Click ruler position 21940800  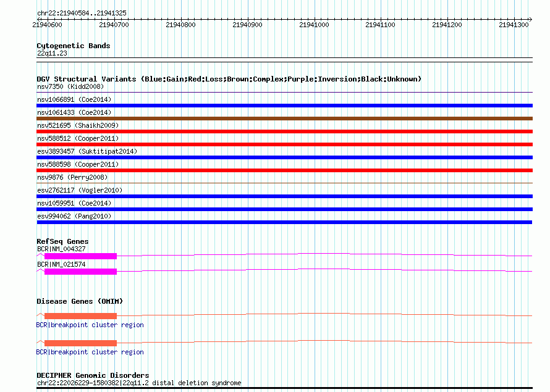(180, 25)
